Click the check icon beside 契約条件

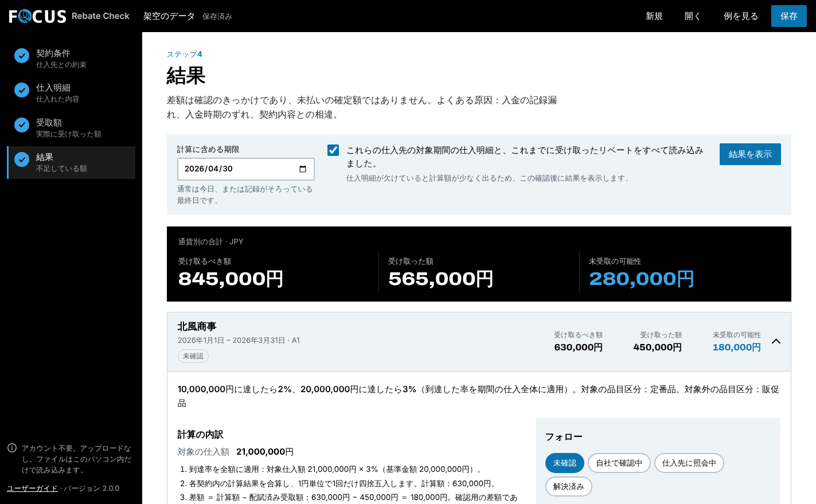pyautogui.click(x=22, y=56)
